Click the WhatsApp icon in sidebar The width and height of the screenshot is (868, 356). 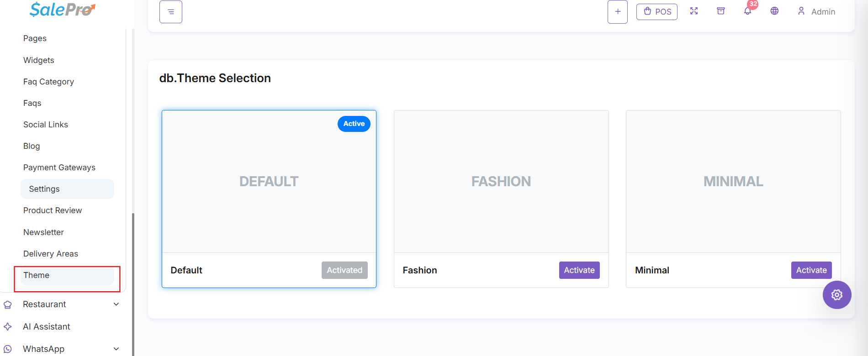click(x=8, y=349)
